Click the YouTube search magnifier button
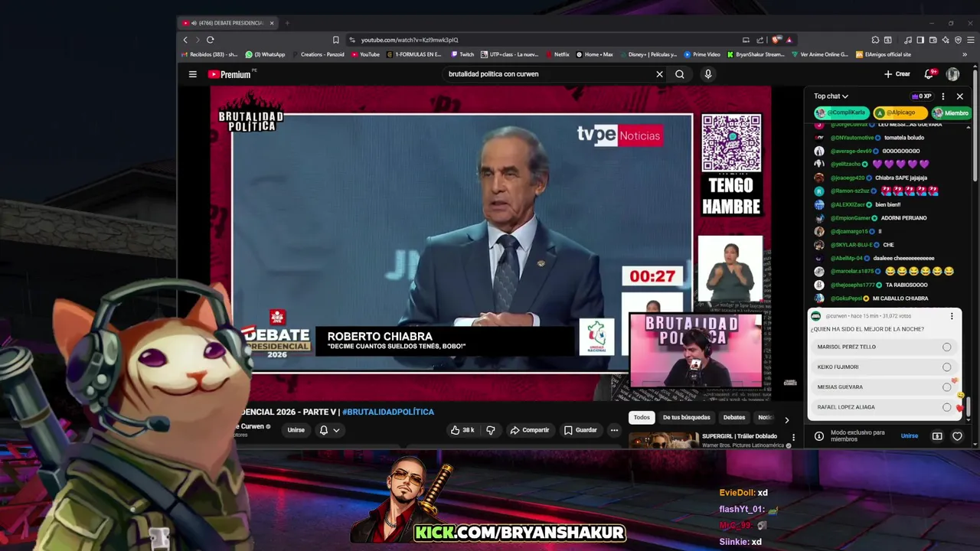The width and height of the screenshot is (980, 551). pyautogui.click(x=680, y=74)
